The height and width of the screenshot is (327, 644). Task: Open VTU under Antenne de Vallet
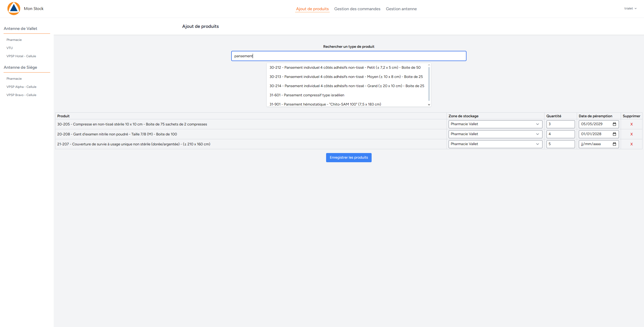click(10, 48)
